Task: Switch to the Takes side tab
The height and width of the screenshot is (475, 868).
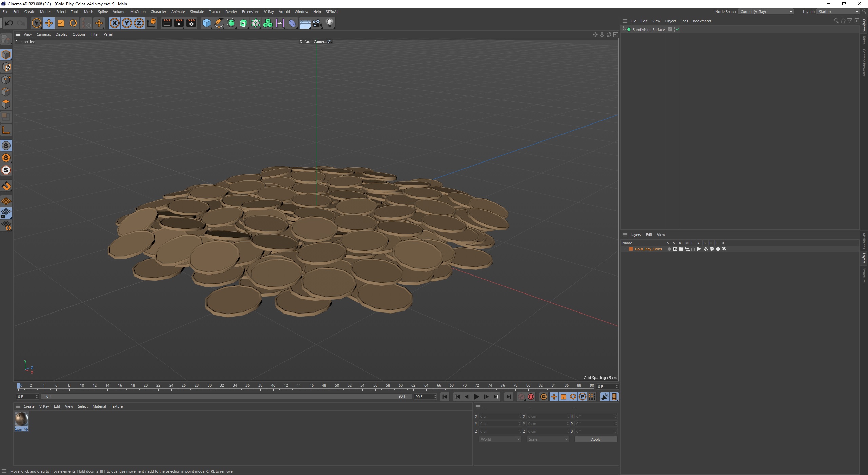Action: (x=864, y=40)
